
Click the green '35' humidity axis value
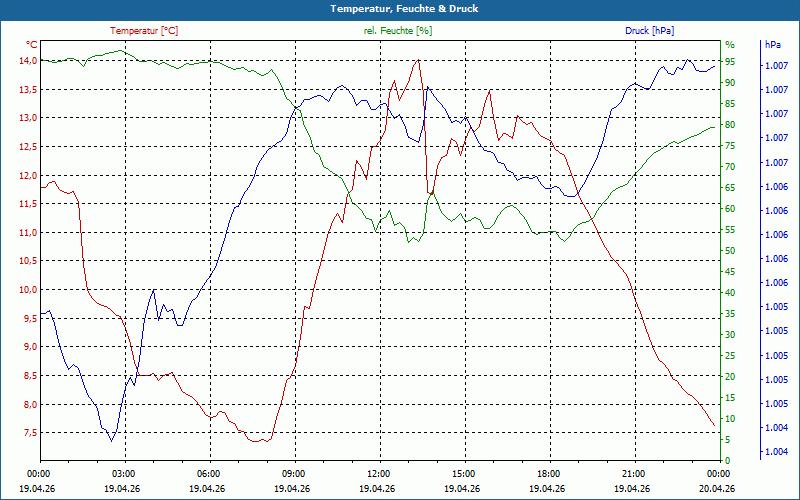click(730, 314)
